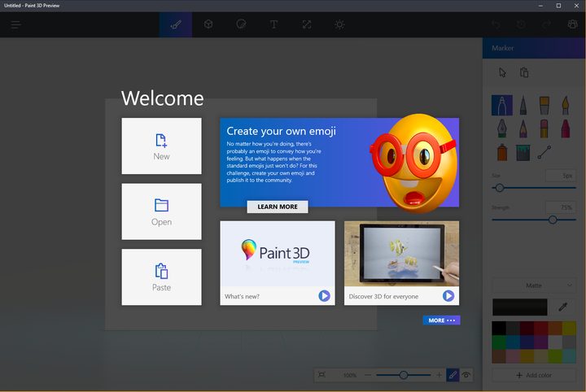Image resolution: width=586 pixels, height=392 pixels.
Task: Pick the yellow color swatch
Action: pos(569,329)
